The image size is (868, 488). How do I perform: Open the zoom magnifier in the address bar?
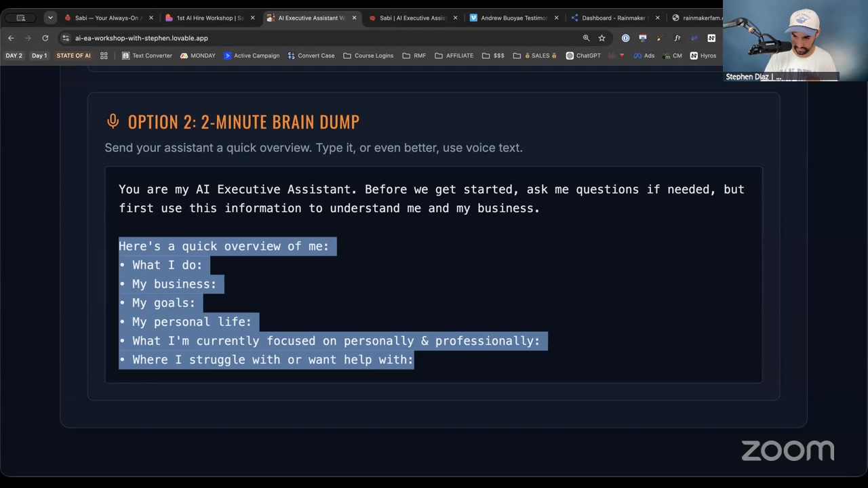(586, 38)
